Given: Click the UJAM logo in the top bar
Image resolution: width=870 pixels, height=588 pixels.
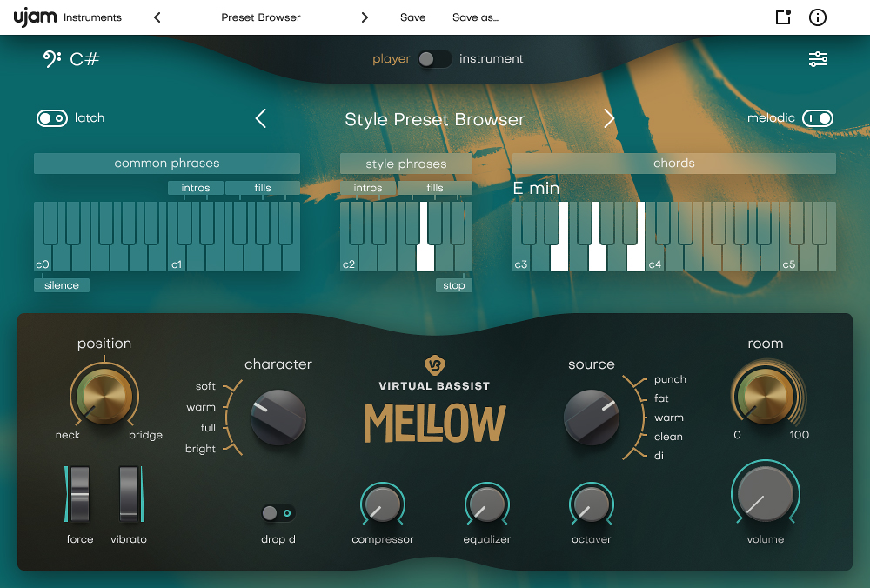Looking at the screenshot, I should pos(35,17).
